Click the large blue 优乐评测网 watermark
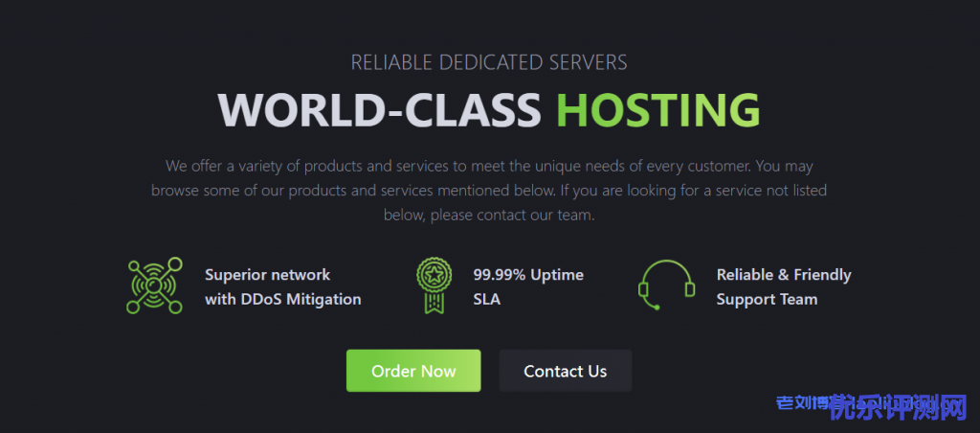Image resolution: width=980 pixels, height=433 pixels. (899, 408)
